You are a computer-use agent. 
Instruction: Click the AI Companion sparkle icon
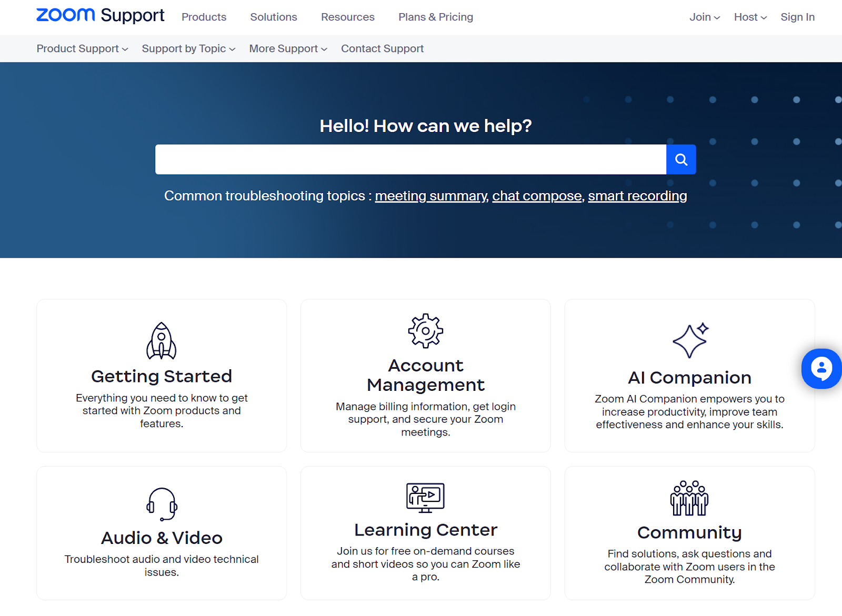pyautogui.click(x=690, y=340)
